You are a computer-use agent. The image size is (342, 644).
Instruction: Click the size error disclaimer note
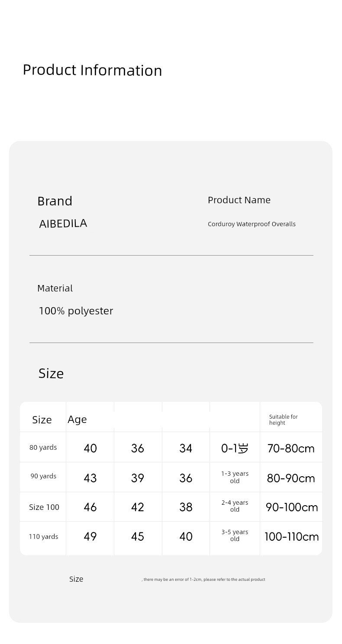(x=203, y=579)
